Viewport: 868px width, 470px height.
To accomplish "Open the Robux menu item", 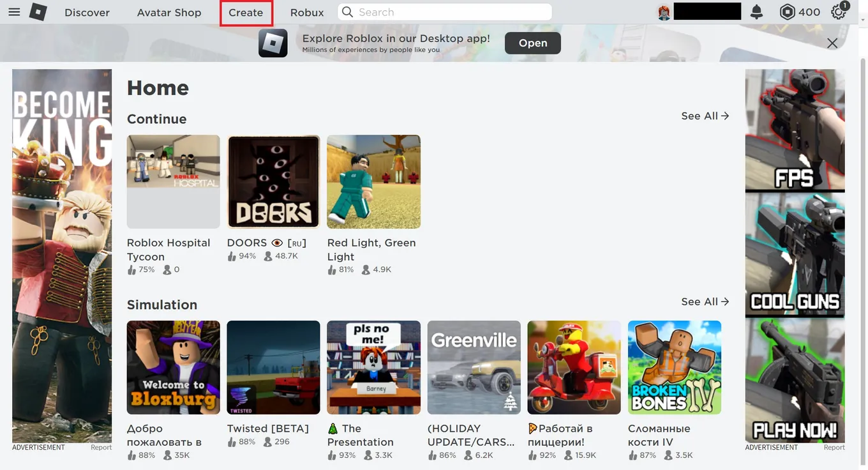I will (307, 12).
